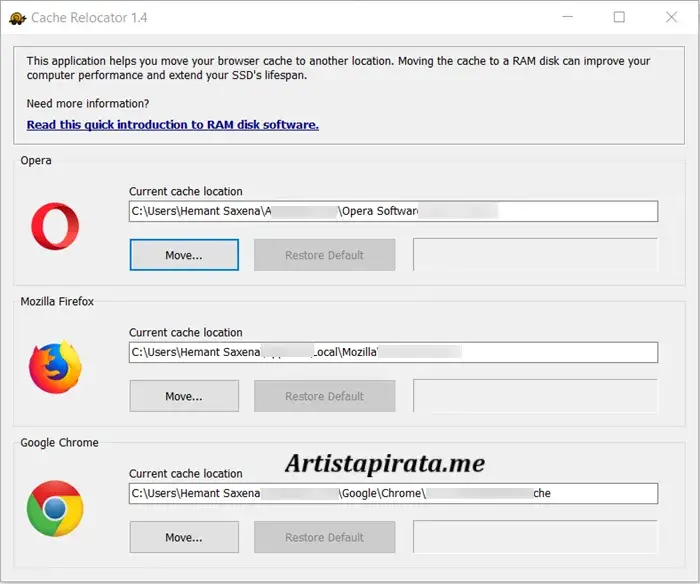
Task: Click the 'Google Chrome' group label
Action: (x=59, y=442)
